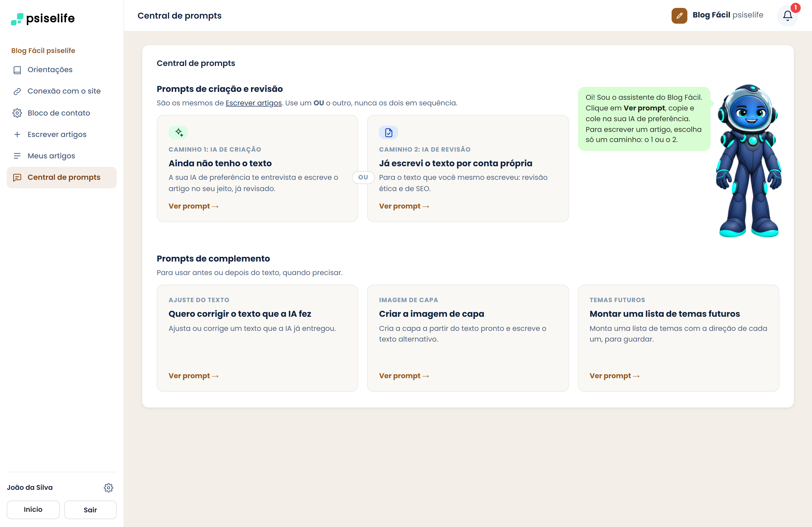Go to Meus artigos
The width and height of the screenshot is (812, 527).
click(61, 156)
